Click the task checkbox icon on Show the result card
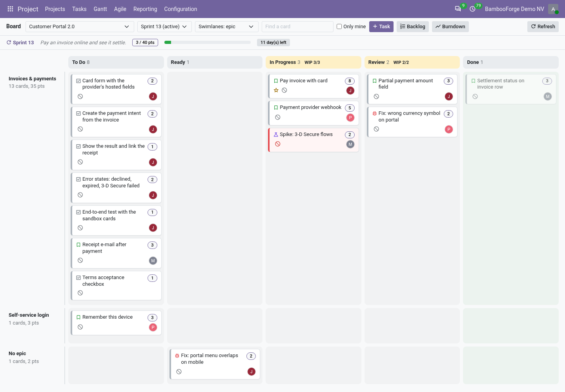The width and height of the screenshot is (565, 392). click(78, 147)
